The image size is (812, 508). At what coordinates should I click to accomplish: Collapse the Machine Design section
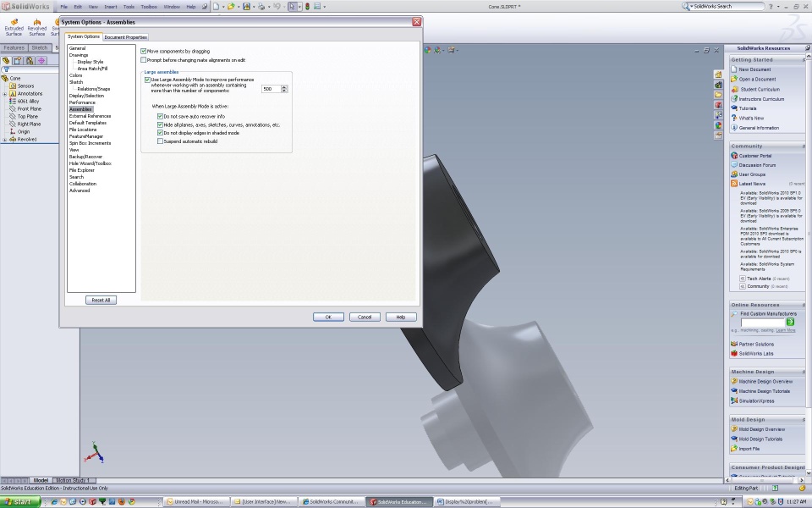click(804, 372)
